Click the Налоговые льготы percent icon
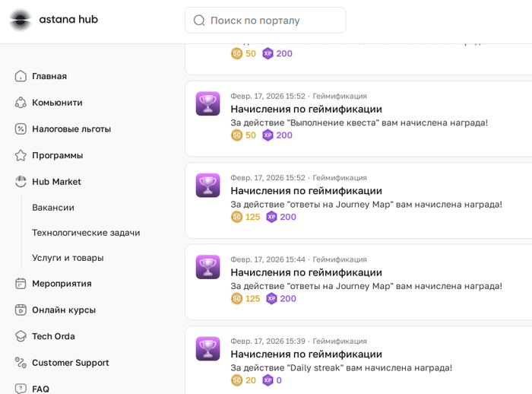This screenshot has height=394, width=532. point(21,129)
